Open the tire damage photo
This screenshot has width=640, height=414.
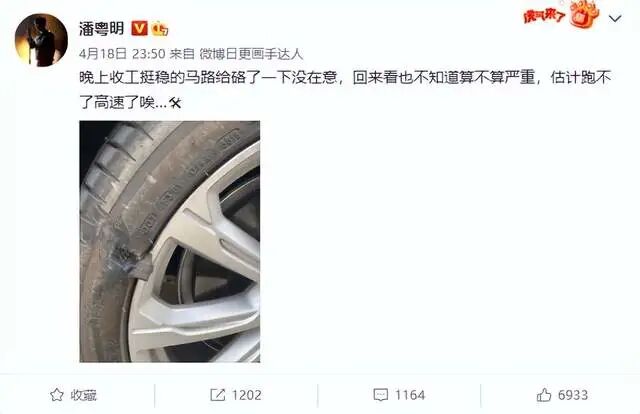(170, 241)
